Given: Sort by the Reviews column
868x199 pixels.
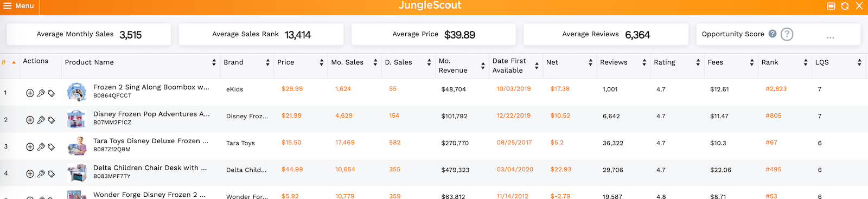Looking at the screenshot, I should 644,62.
